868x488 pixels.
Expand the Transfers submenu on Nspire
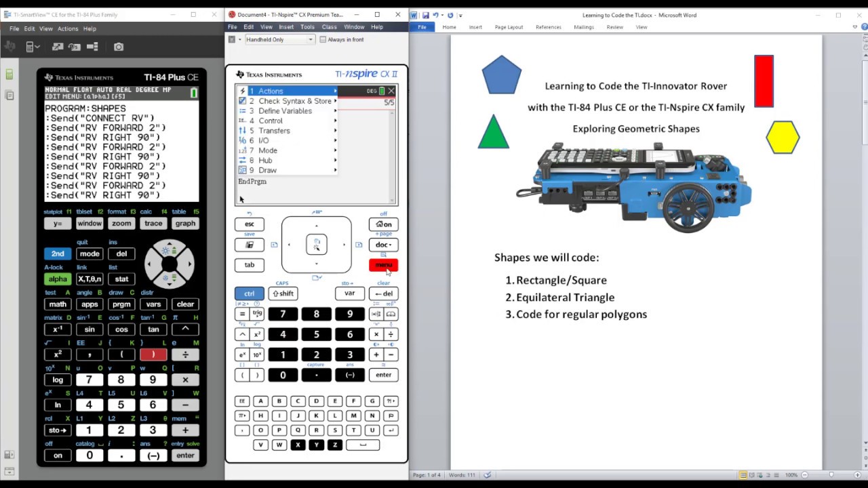pos(287,130)
